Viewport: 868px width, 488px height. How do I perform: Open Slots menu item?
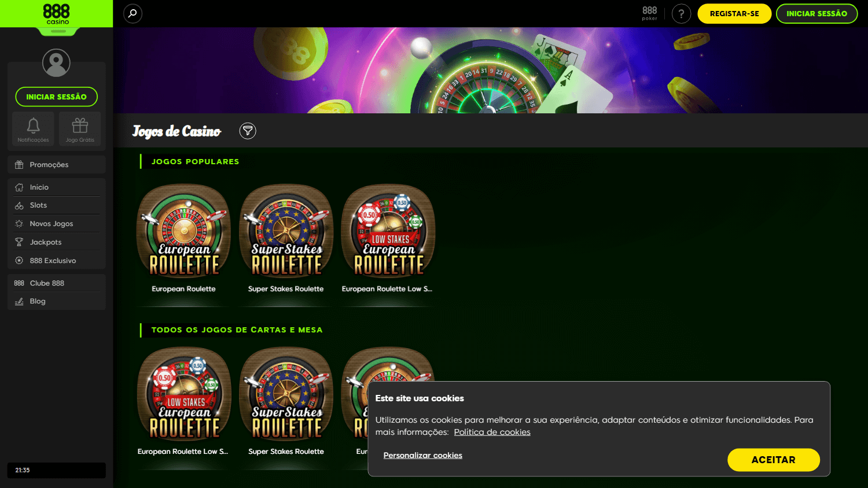click(x=57, y=205)
